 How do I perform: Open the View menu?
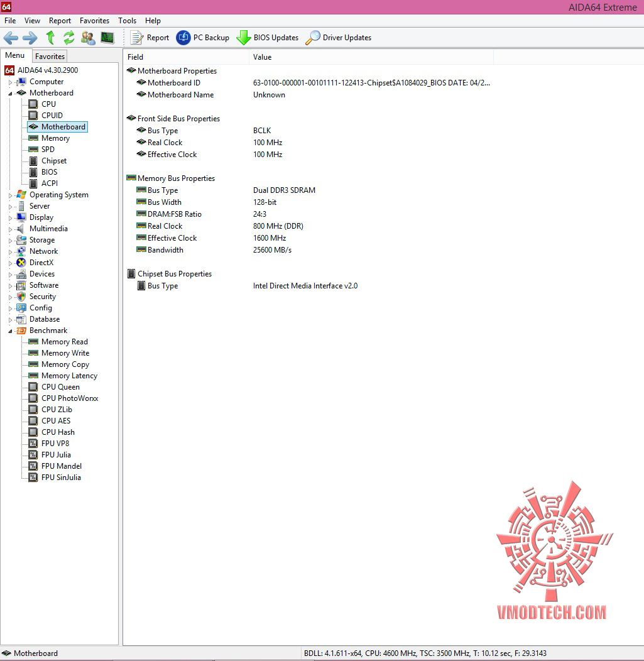click(x=32, y=21)
